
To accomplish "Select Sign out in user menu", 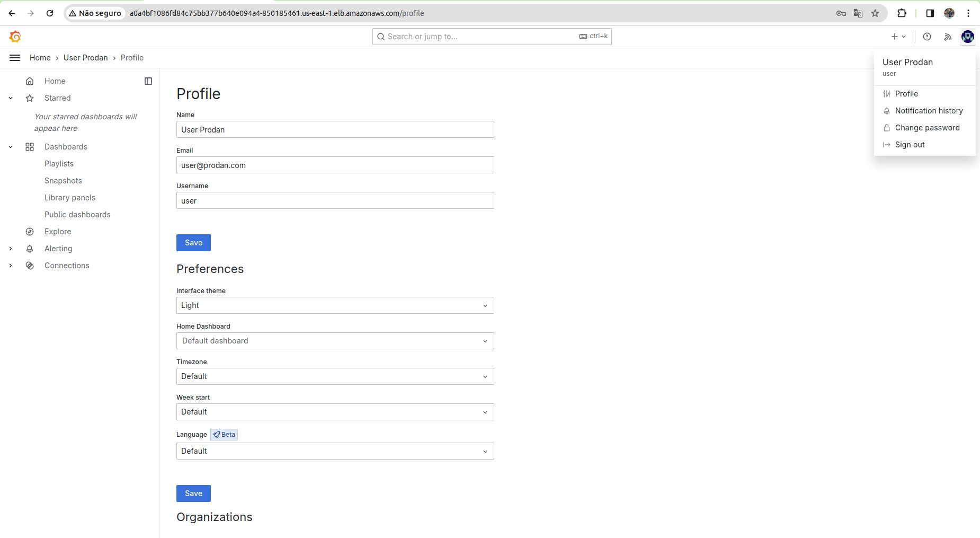I will pos(924,145).
